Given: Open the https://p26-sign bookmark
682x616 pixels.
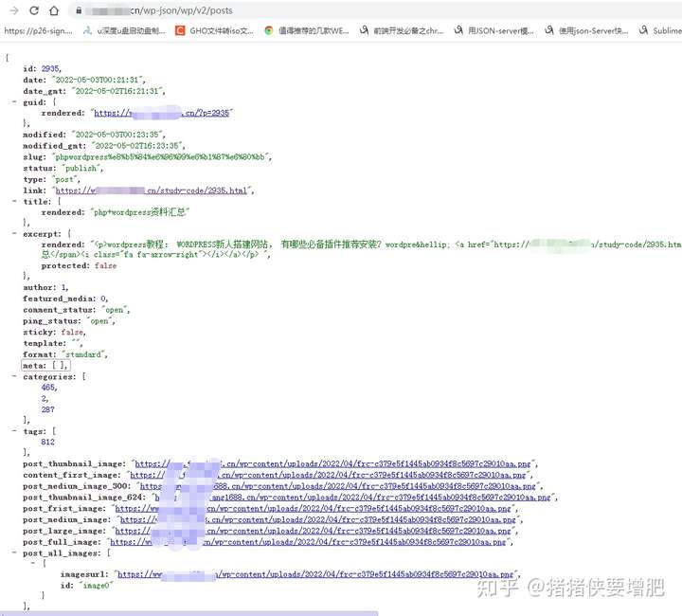Looking at the screenshot, I should click(38, 30).
